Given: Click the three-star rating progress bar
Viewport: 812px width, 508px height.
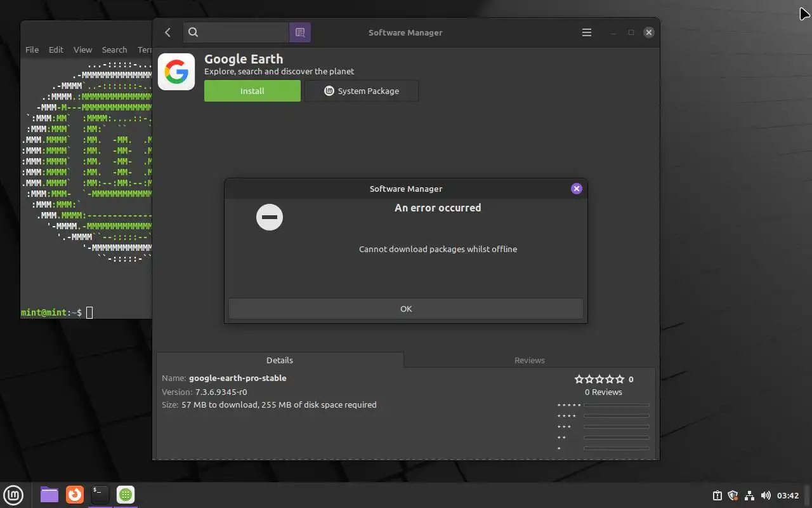Looking at the screenshot, I should [x=617, y=427].
